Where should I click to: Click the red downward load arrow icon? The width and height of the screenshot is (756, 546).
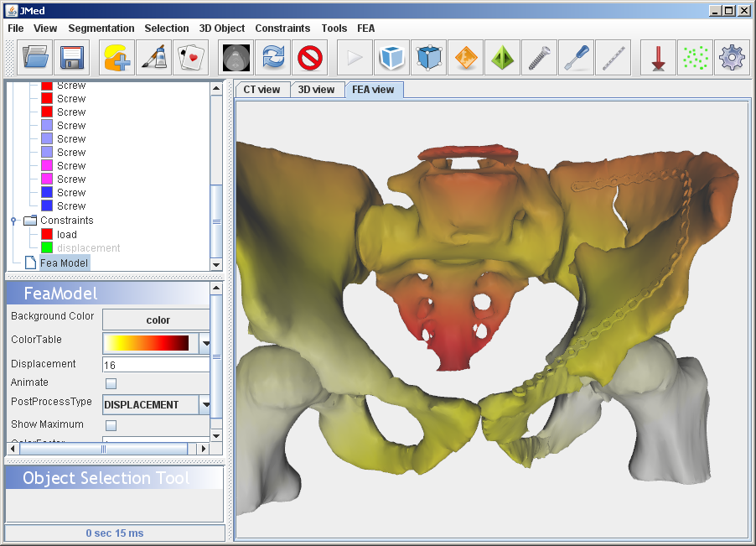pos(658,58)
